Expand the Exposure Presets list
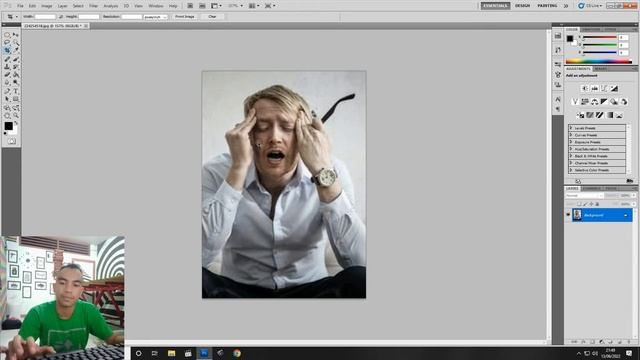Screen dimensions: 640x360 [x=571, y=142]
